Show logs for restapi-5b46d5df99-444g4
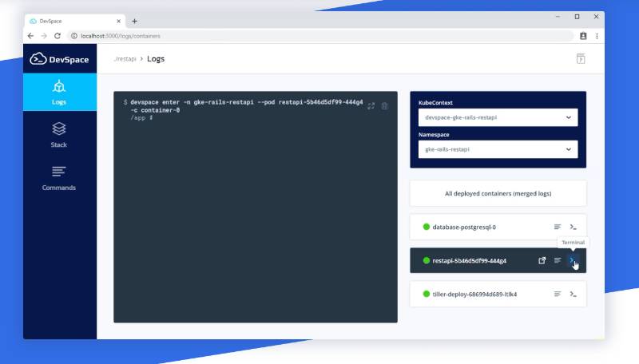 [557, 260]
